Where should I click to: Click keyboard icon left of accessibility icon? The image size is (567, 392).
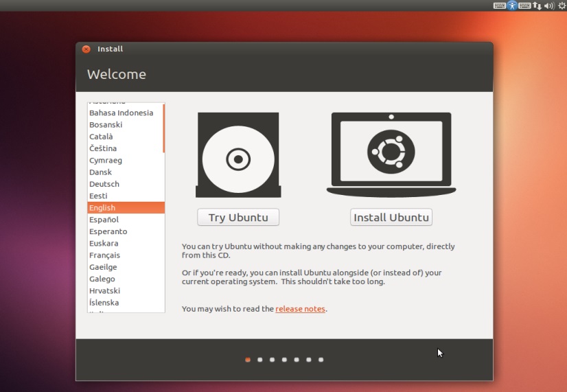499,5
